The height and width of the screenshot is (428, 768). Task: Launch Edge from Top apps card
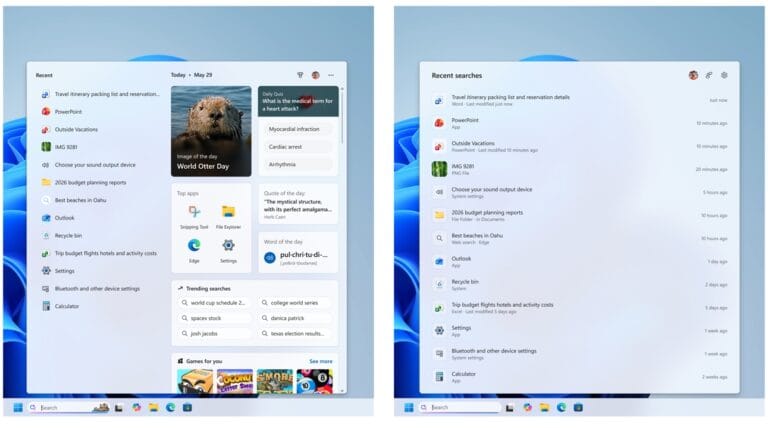[x=194, y=250]
